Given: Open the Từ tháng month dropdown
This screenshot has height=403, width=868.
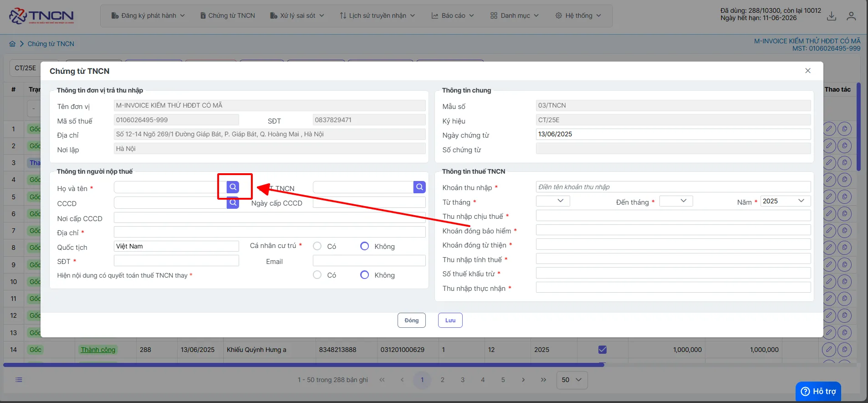Looking at the screenshot, I should pyautogui.click(x=553, y=201).
